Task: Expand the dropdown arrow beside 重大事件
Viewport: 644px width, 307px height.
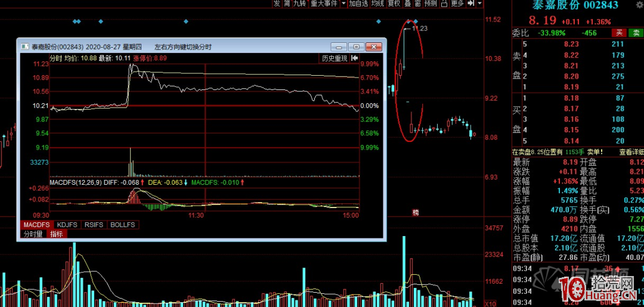Action: click(343, 4)
